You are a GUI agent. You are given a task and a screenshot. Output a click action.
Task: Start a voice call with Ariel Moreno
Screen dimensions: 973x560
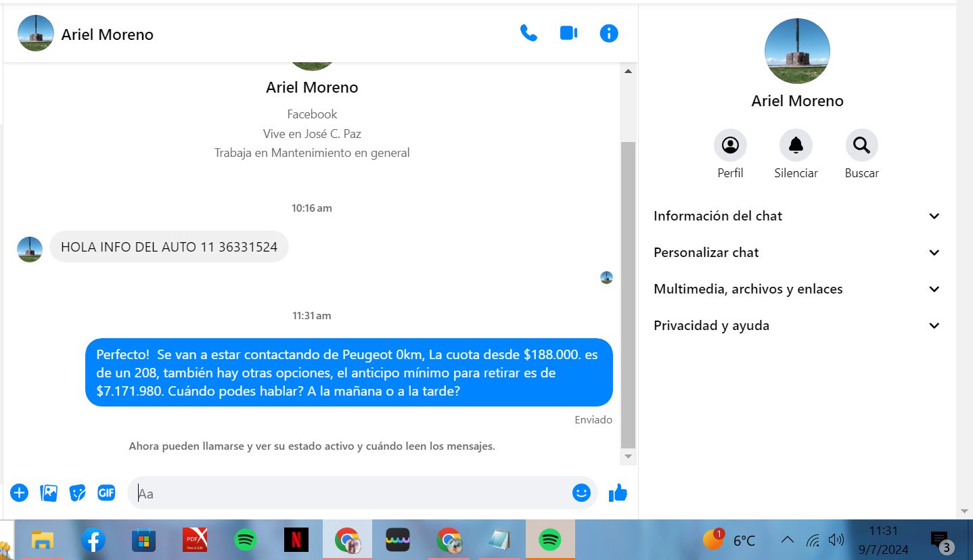(528, 33)
